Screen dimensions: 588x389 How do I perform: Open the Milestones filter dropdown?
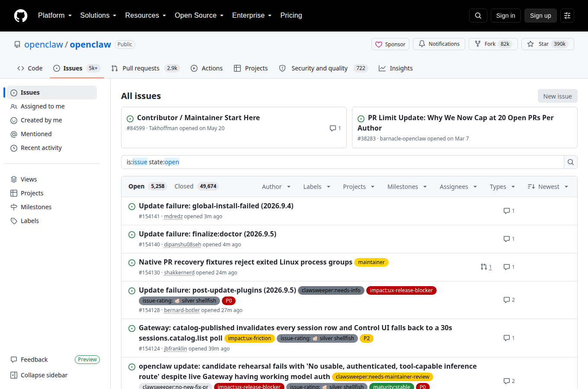[407, 187]
